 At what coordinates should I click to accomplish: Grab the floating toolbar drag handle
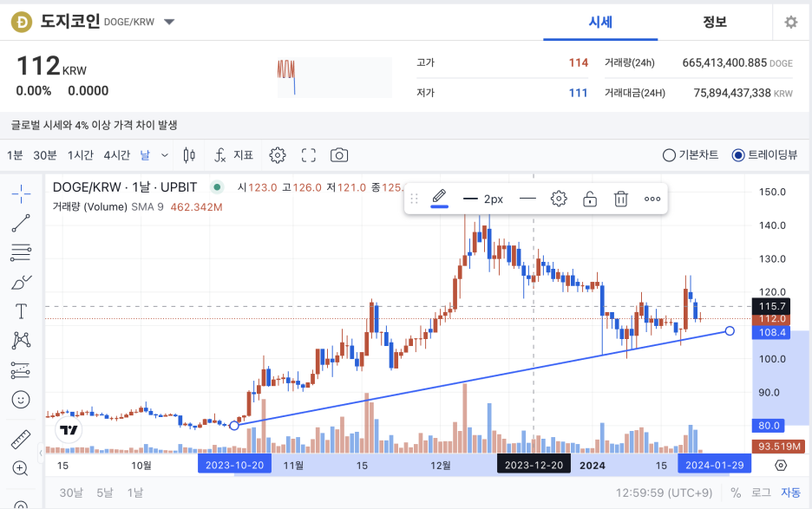click(x=415, y=199)
